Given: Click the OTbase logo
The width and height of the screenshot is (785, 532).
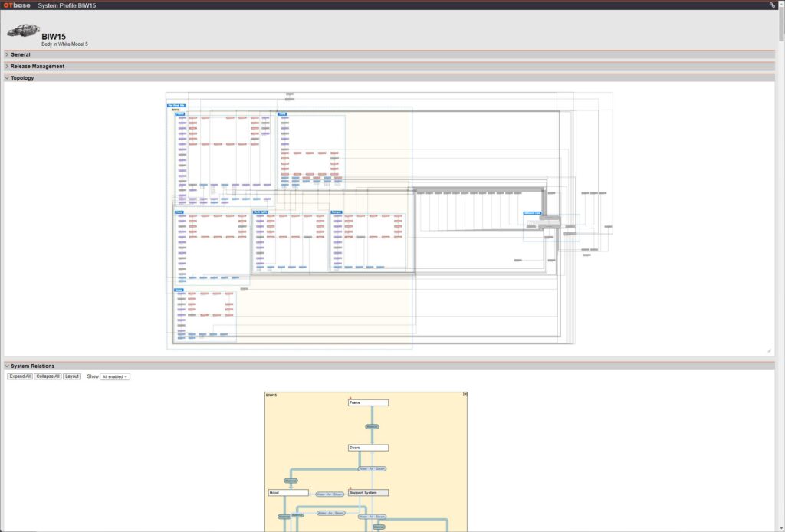Looking at the screenshot, I should [17, 5].
